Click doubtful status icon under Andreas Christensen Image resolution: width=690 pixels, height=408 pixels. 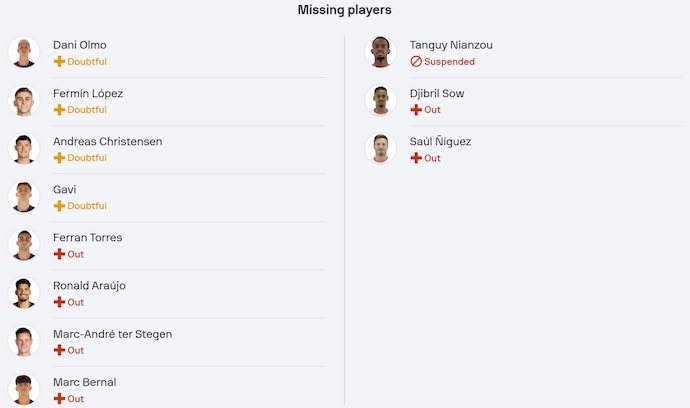(59, 158)
